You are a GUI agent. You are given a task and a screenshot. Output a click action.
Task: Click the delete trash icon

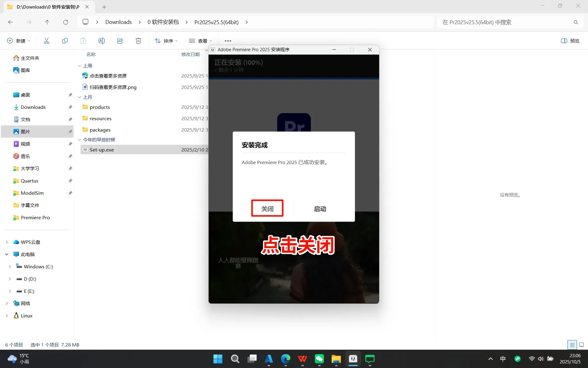[x=138, y=41]
